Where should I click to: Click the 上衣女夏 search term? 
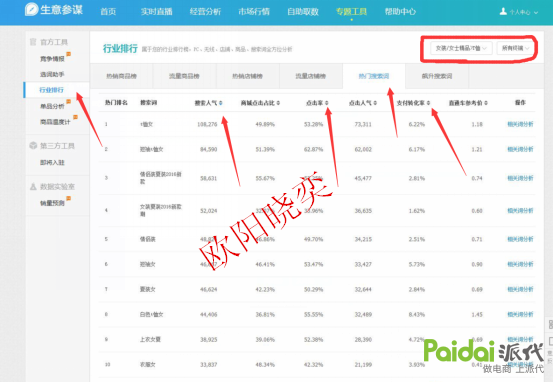click(151, 340)
